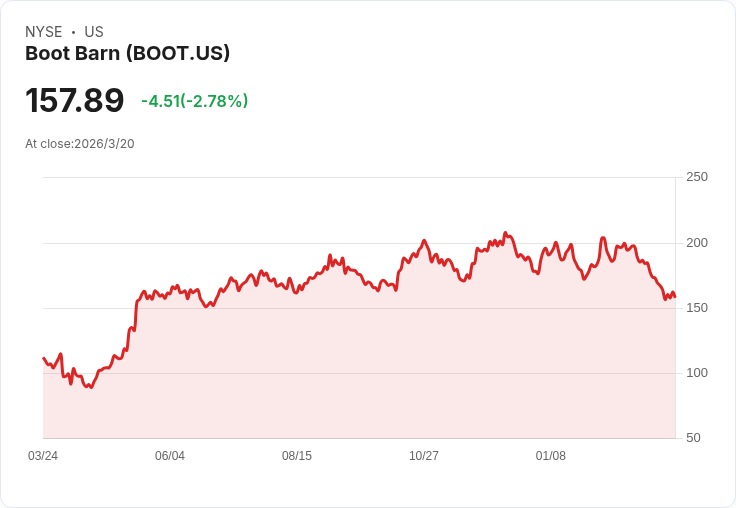Click the 150 y-axis price label
The height and width of the screenshot is (508, 736).
tap(697, 308)
